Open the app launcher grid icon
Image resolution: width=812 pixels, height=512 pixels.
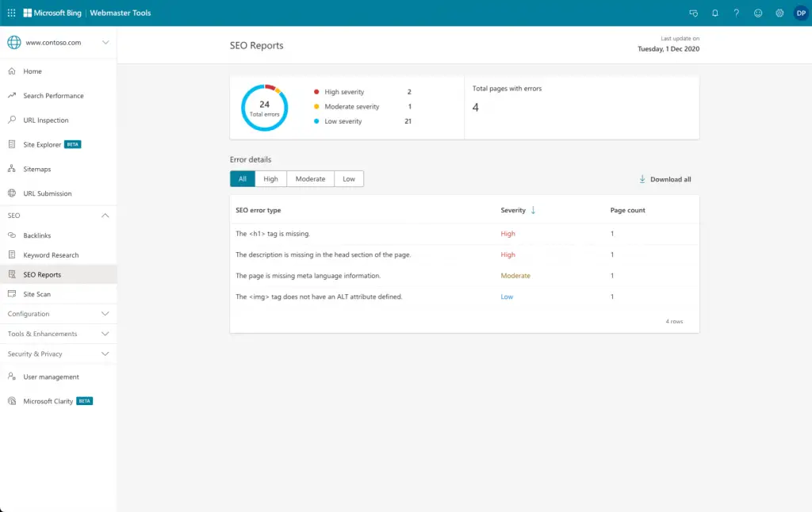11,13
